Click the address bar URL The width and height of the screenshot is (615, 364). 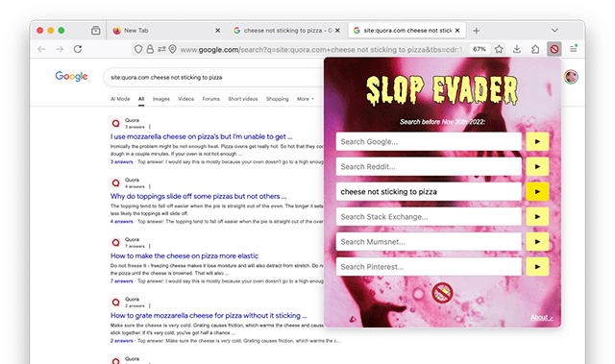[x=322, y=49]
